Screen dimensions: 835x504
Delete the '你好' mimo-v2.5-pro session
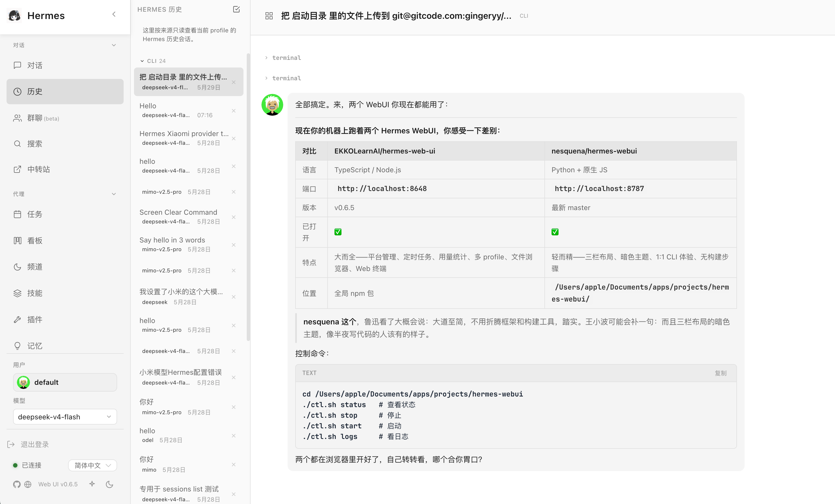click(x=233, y=407)
